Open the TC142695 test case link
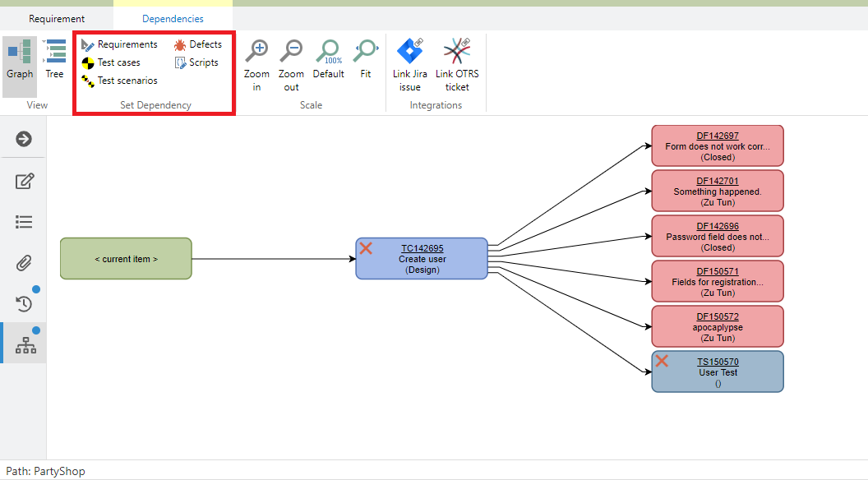Image resolution: width=868 pixels, height=480 pixels. pos(422,248)
